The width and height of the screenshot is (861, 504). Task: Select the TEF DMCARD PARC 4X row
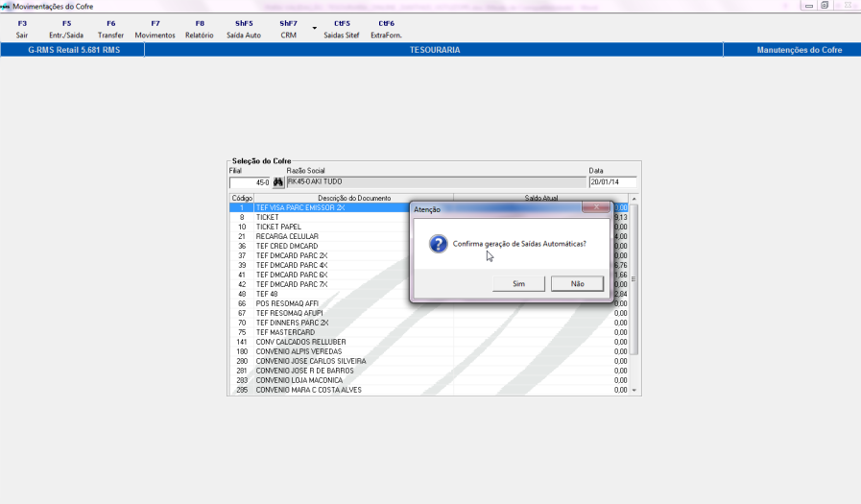[x=428, y=265]
